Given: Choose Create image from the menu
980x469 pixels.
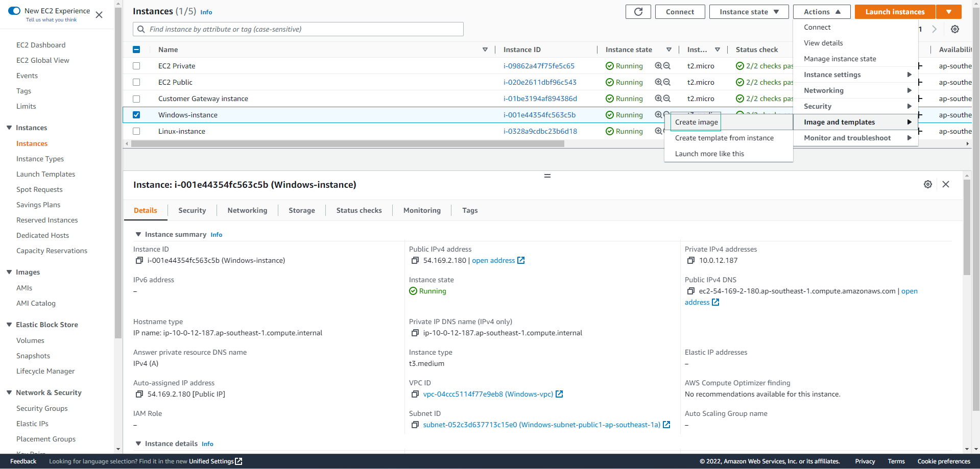Looking at the screenshot, I should 696,122.
